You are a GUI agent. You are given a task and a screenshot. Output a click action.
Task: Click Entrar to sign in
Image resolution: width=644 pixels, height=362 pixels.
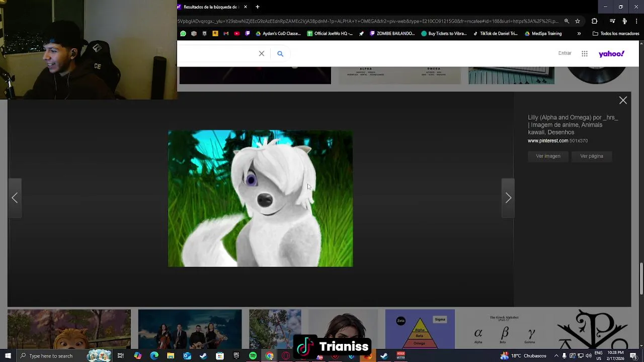coord(565,53)
